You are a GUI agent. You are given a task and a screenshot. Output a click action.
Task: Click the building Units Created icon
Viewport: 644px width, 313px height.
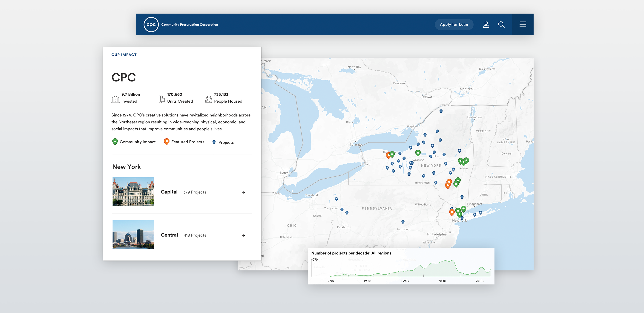click(x=162, y=99)
